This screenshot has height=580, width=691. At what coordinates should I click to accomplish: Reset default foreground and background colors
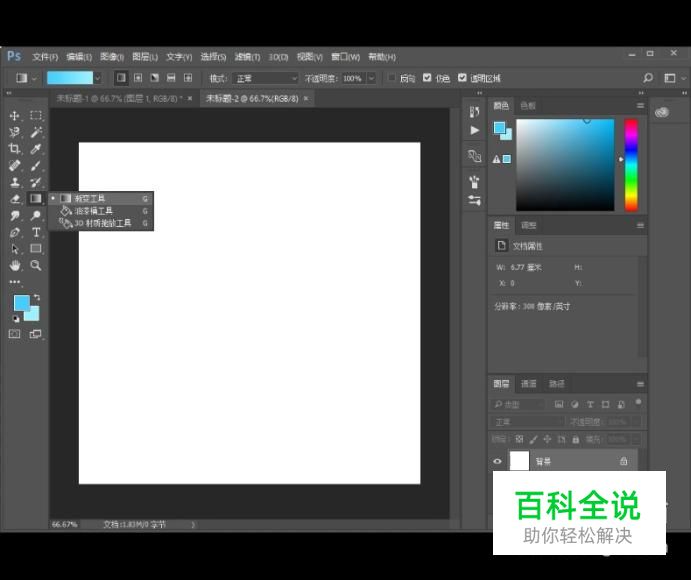[16, 318]
